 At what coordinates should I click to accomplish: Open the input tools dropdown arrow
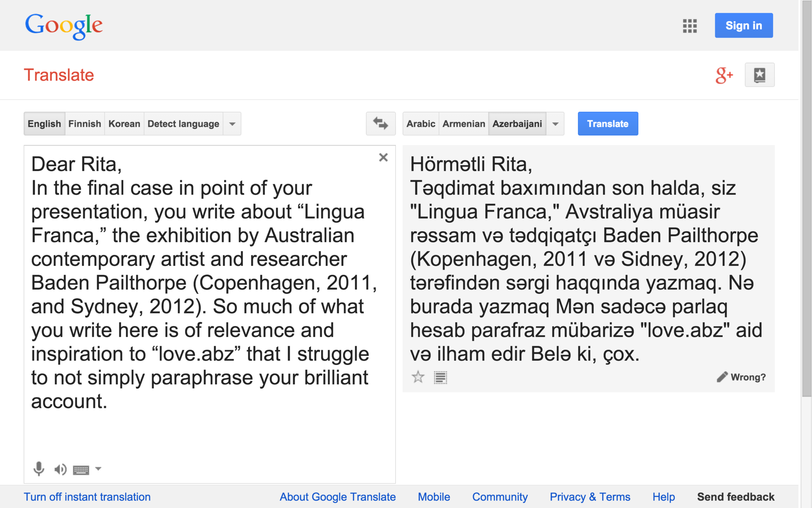pyautogui.click(x=98, y=469)
